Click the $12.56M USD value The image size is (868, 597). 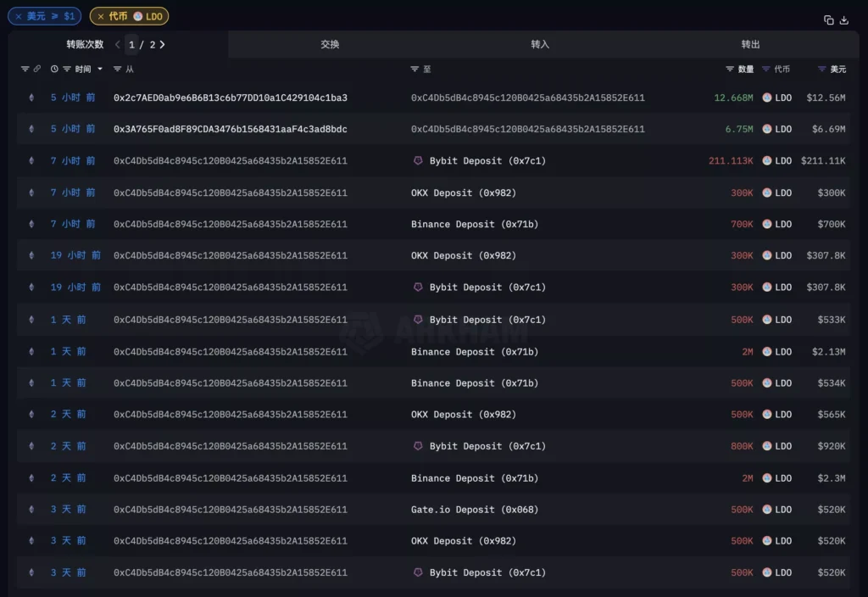pos(826,98)
